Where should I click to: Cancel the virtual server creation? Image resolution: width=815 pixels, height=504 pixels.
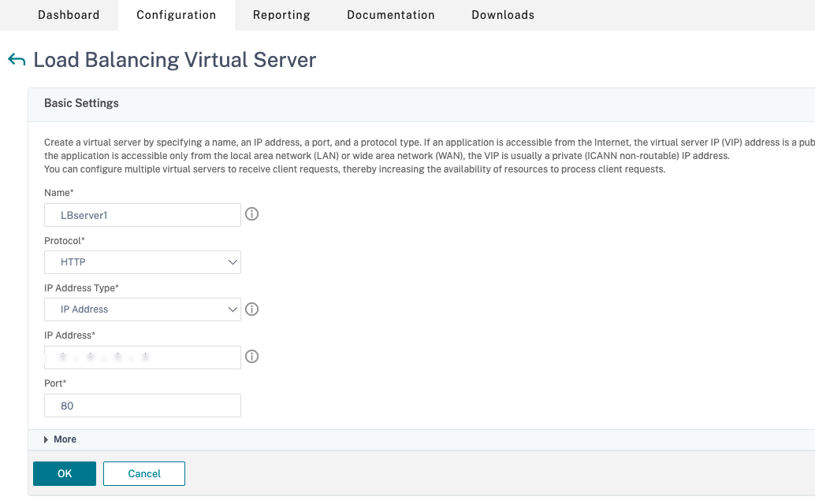coord(143,473)
